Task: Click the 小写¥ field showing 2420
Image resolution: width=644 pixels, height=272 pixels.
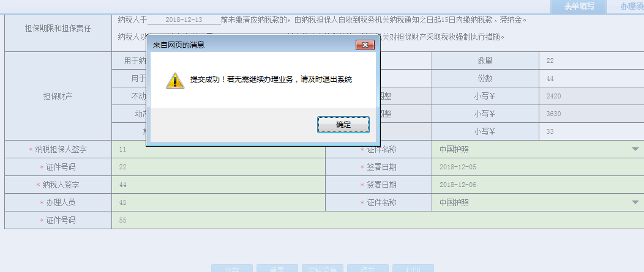Action: coord(591,97)
